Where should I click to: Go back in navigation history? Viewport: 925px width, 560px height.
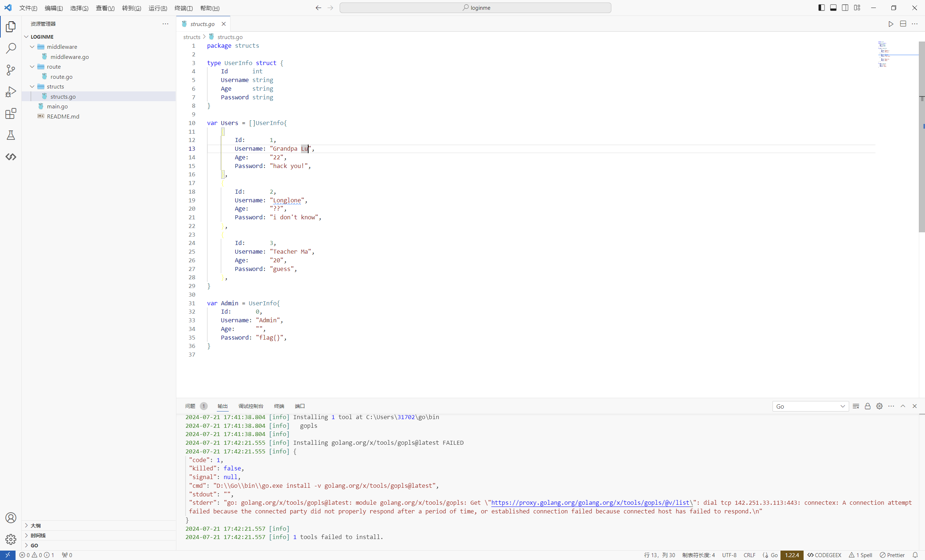point(318,8)
